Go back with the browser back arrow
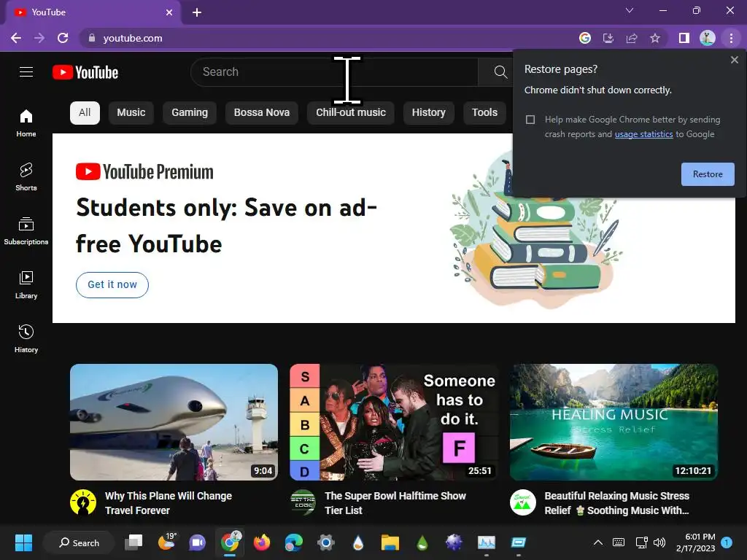 coord(16,38)
